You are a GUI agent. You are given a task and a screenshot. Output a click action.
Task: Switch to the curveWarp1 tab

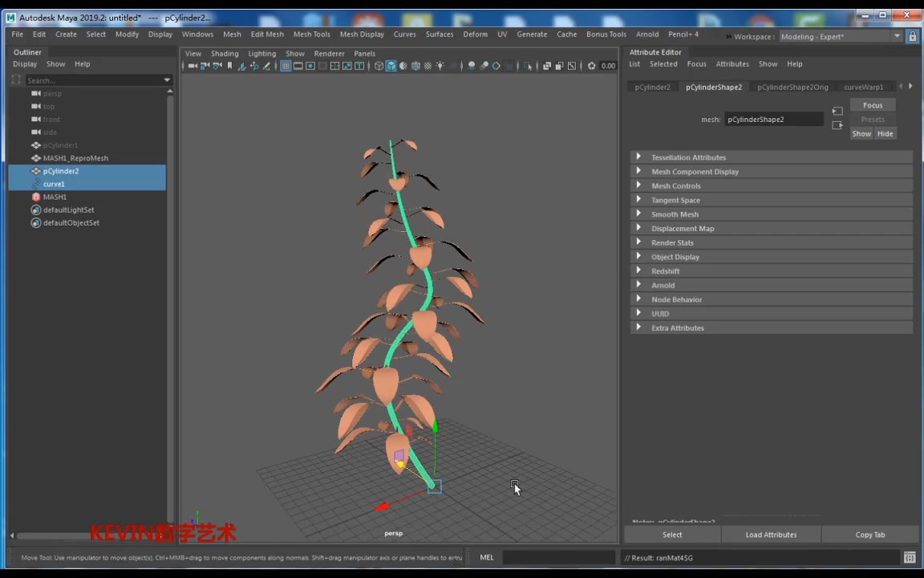point(863,87)
